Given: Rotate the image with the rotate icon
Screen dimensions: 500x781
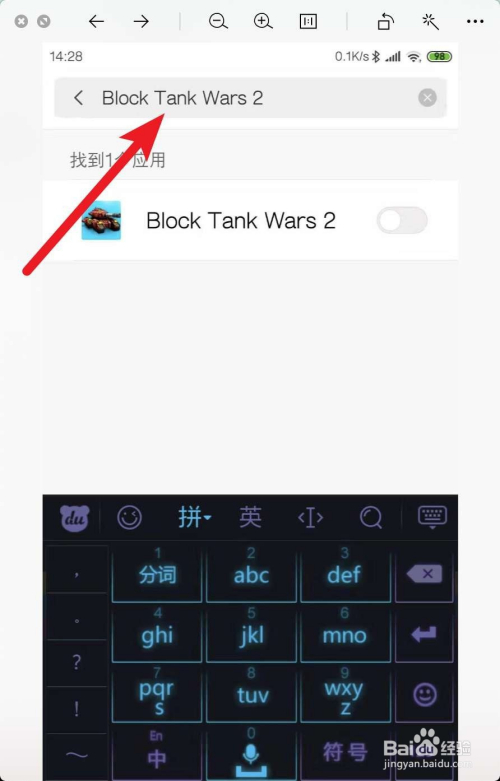Looking at the screenshot, I should coord(385,21).
